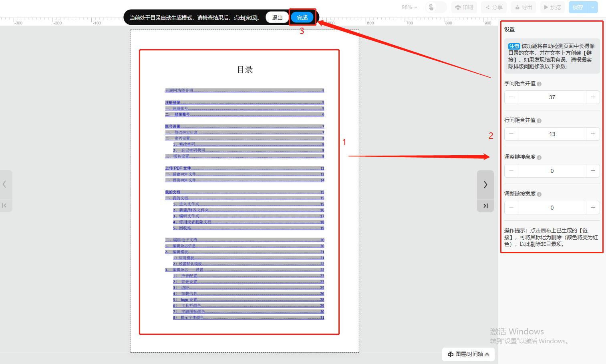606x364 pixels.
Task: Click the 退出 (Exit) button
Action: pyautogui.click(x=277, y=18)
